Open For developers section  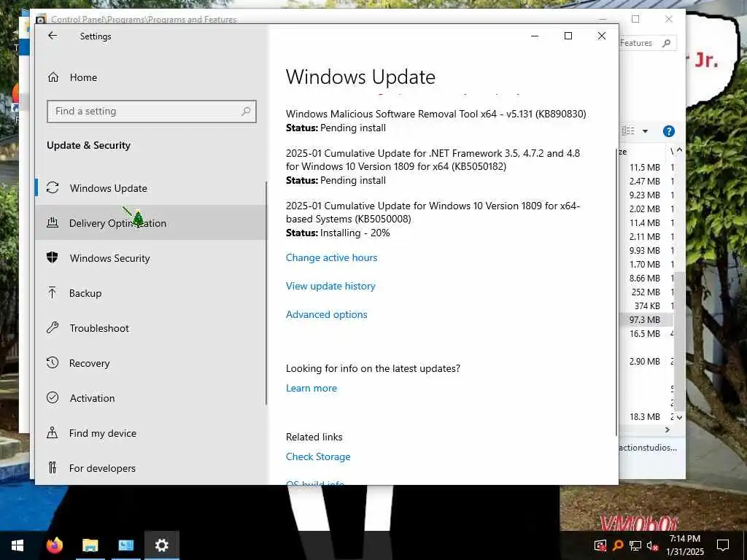coord(150,468)
